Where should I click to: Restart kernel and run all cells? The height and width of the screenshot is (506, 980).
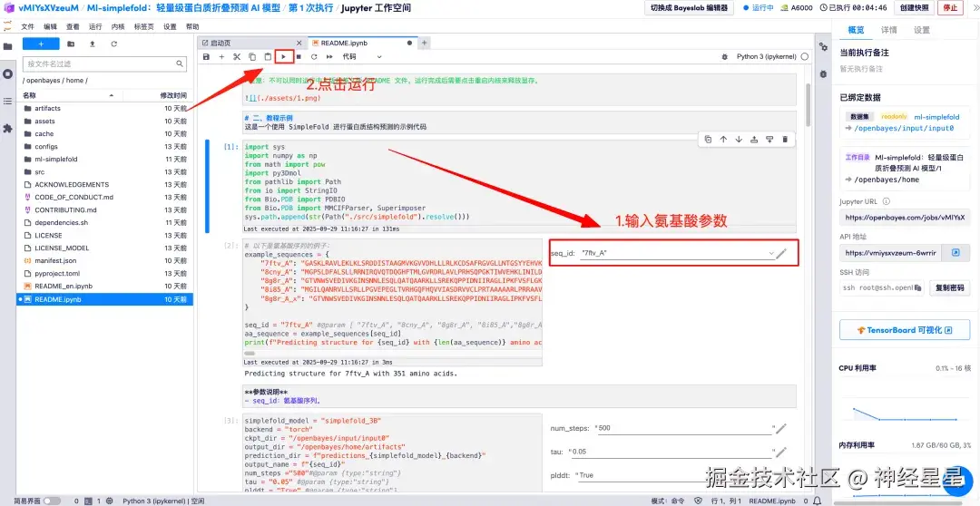pyautogui.click(x=329, y=56)
